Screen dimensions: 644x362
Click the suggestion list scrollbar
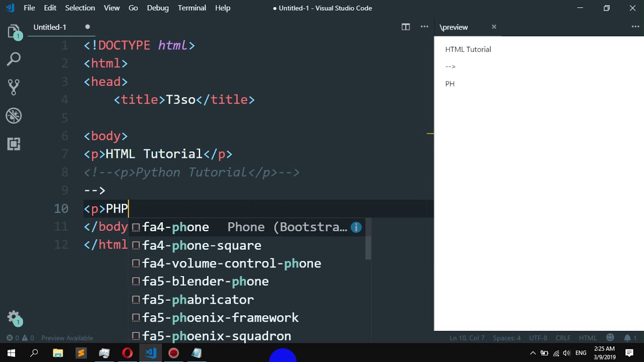pos(368,239)
